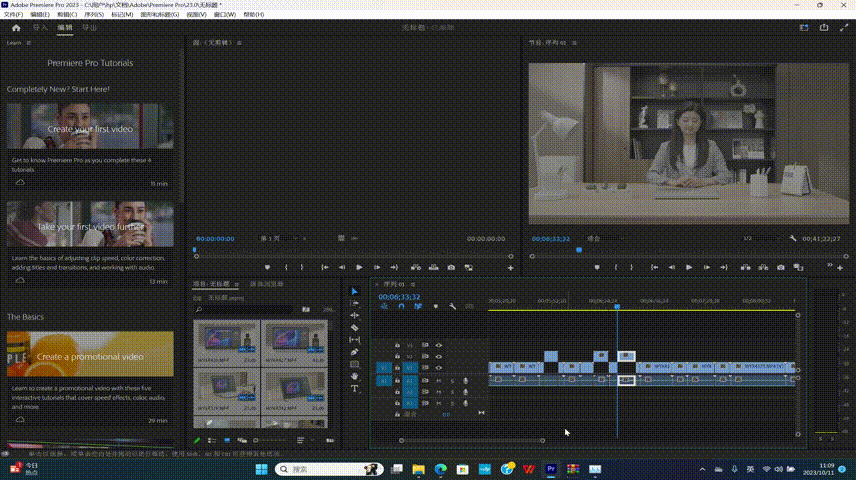Click Add Marker in Program monitor

pos(597,268)
